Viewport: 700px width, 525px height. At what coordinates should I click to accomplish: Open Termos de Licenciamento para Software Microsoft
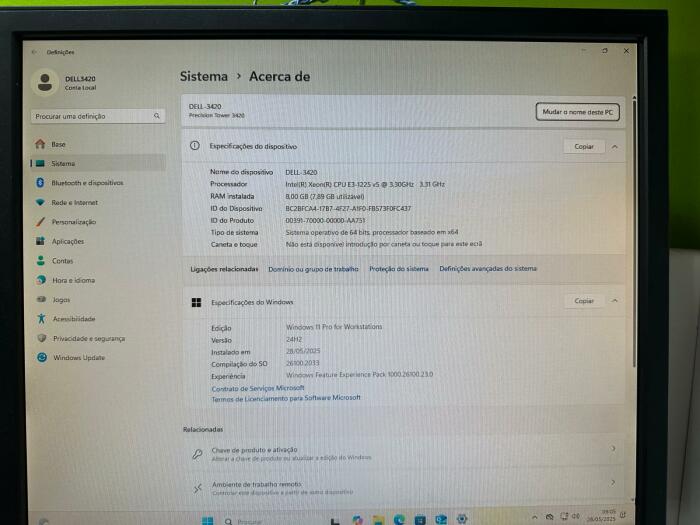(x=286, y=398)
